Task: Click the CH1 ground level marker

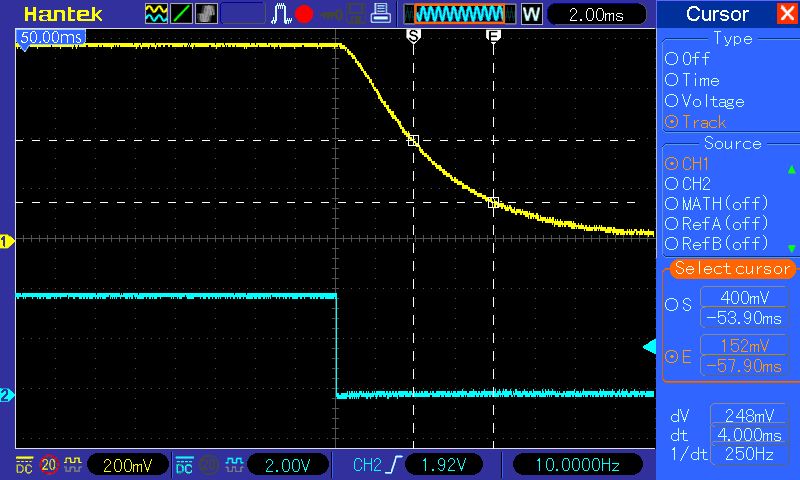Action: tap(7, 241)
